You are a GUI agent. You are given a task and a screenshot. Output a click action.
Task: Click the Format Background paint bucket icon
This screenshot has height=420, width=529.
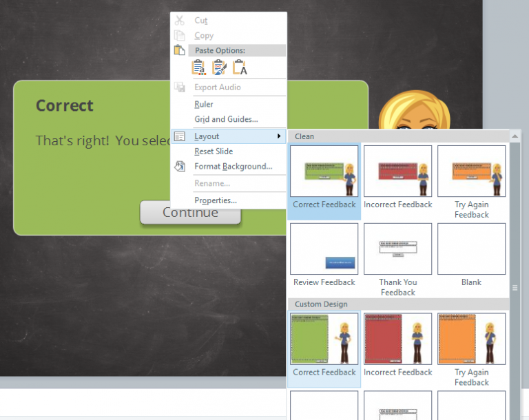pos(180,166)
